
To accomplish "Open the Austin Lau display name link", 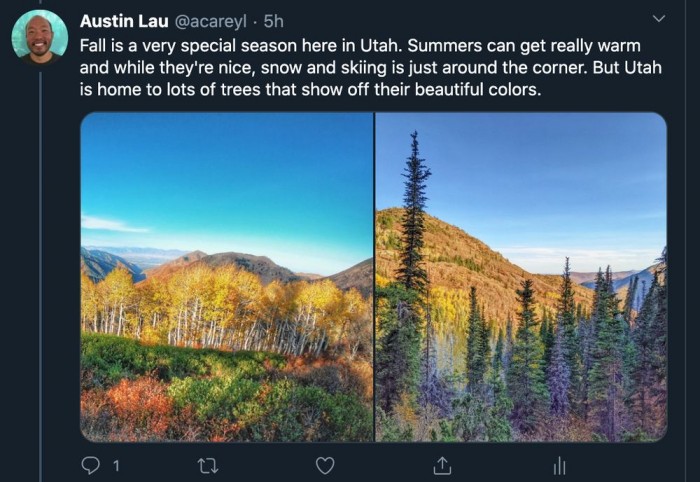I will click(124, 21).
